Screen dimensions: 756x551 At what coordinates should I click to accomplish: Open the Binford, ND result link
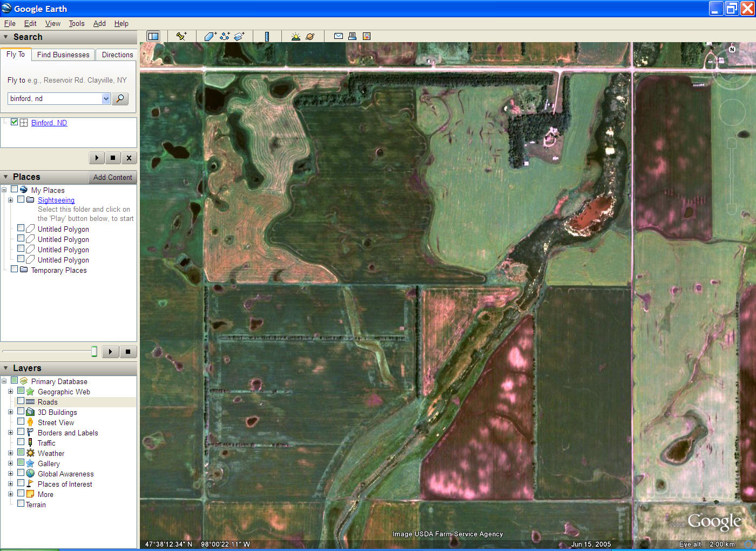(49, 123)
